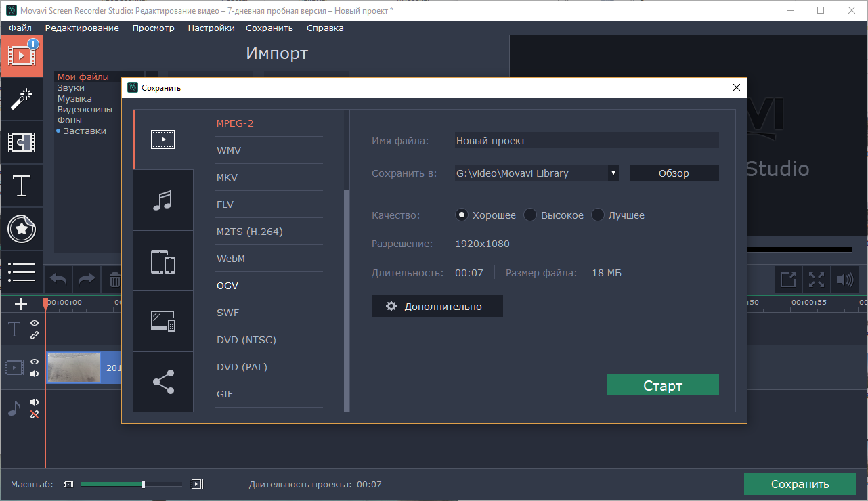Click the Redo arrow above the timeline
This screenshot has height=501, width=868.
87,279
